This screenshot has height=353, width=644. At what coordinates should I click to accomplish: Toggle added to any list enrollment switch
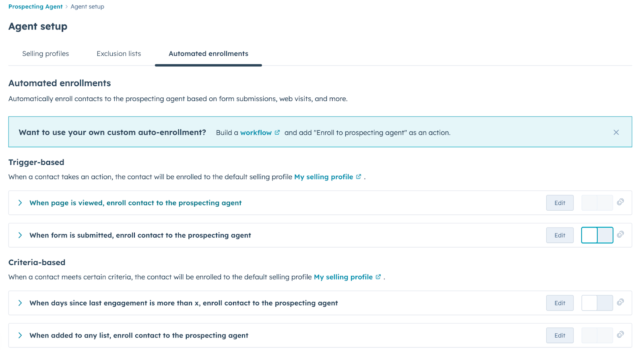[597, 335]
